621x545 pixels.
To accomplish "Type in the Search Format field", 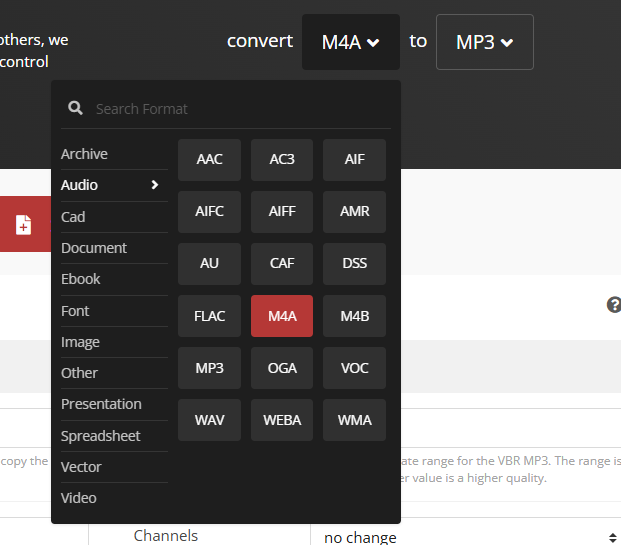I will point(240,108).
